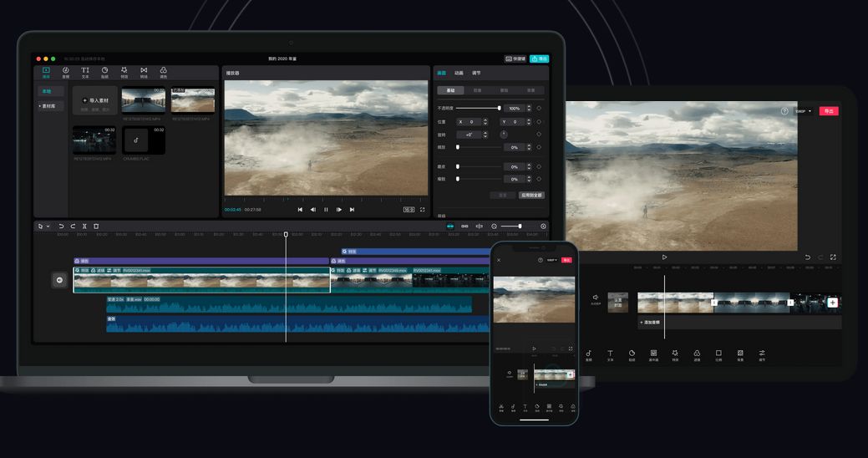Open the selection tool mode dropdown arrow
The image size is (868, 458).
point(48,226)
